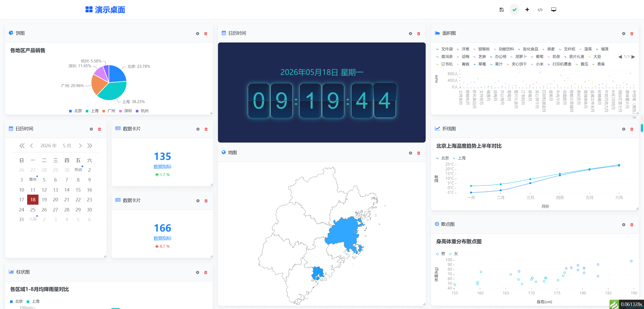Image resolution: width=644 pixels, height=309 pixels.
Task: Open settings gear of 散点图 panel
Action: pyautogui.click(x=624, y=225)
